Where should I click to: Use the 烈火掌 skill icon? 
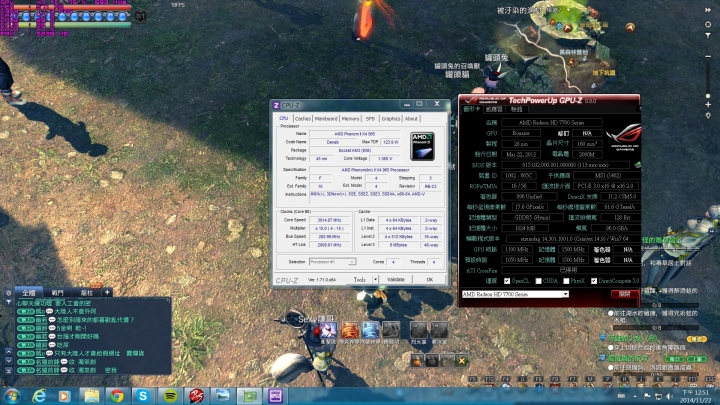418,331
